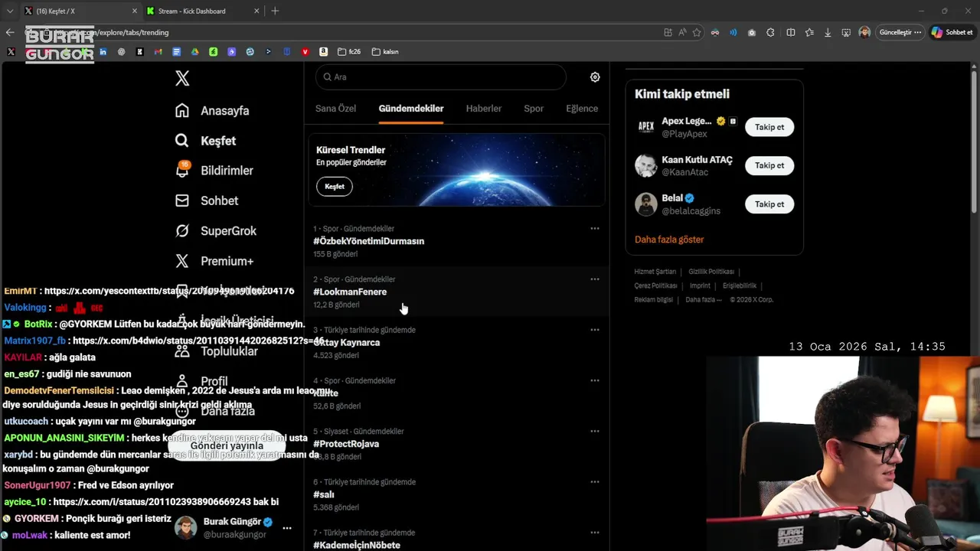The image size is (980, 551).
Task: Click Daha fazla göster link
Action: click(669, 240)
